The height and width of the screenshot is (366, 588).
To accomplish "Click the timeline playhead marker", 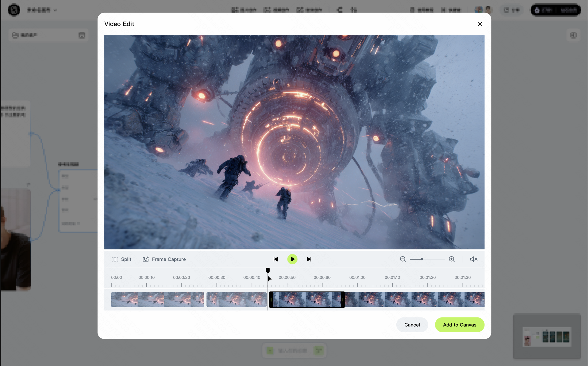I will coord(268,270).
